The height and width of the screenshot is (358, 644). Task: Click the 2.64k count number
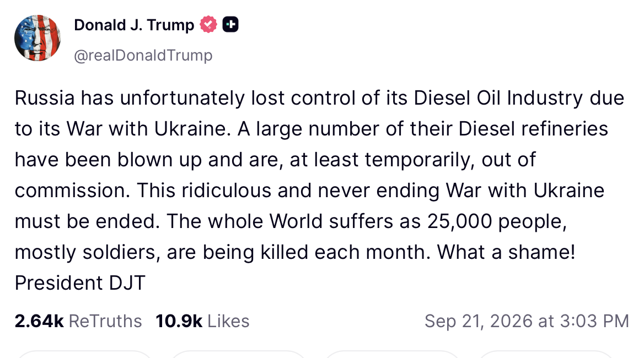point(39,321)
